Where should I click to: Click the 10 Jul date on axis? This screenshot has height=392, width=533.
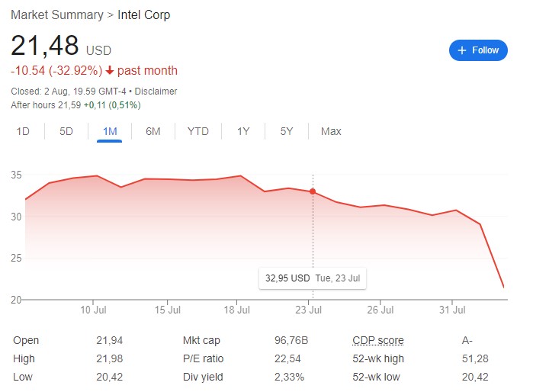pyautogui.click(x=92, y=310)
